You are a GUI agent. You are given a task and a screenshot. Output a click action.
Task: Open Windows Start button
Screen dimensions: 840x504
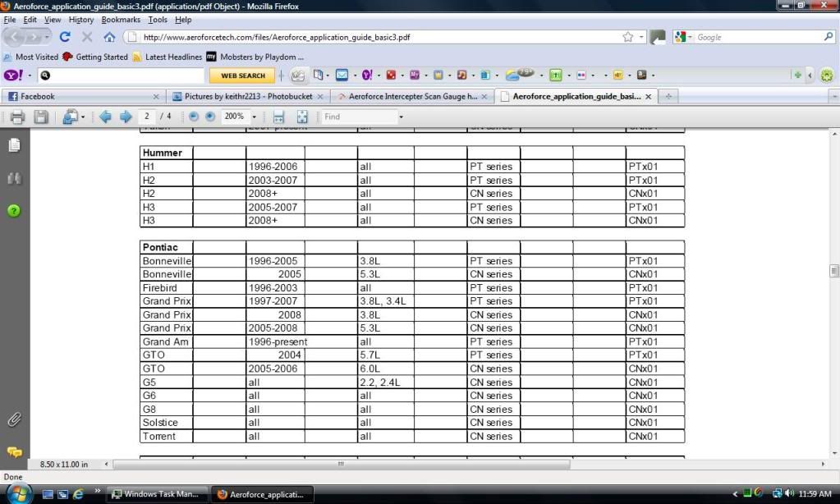17,493
